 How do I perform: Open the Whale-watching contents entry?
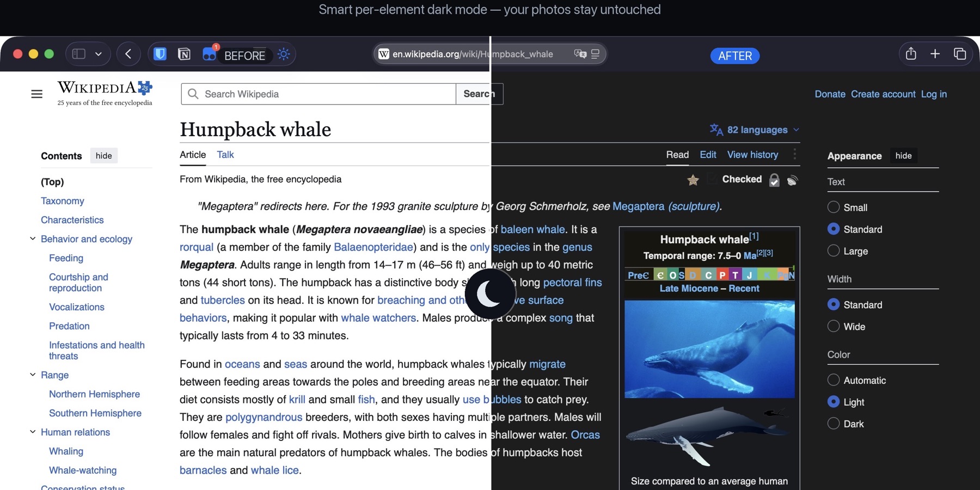pos(83,470)
